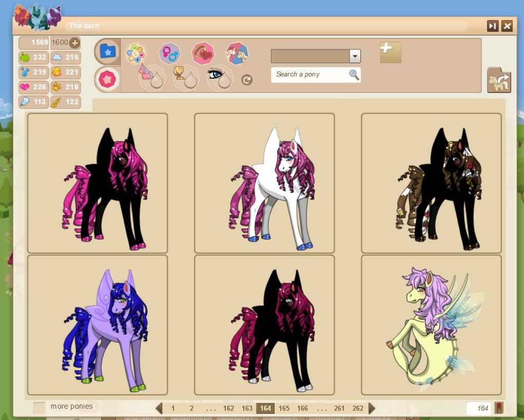Select the orange flame stat 221

66,72
